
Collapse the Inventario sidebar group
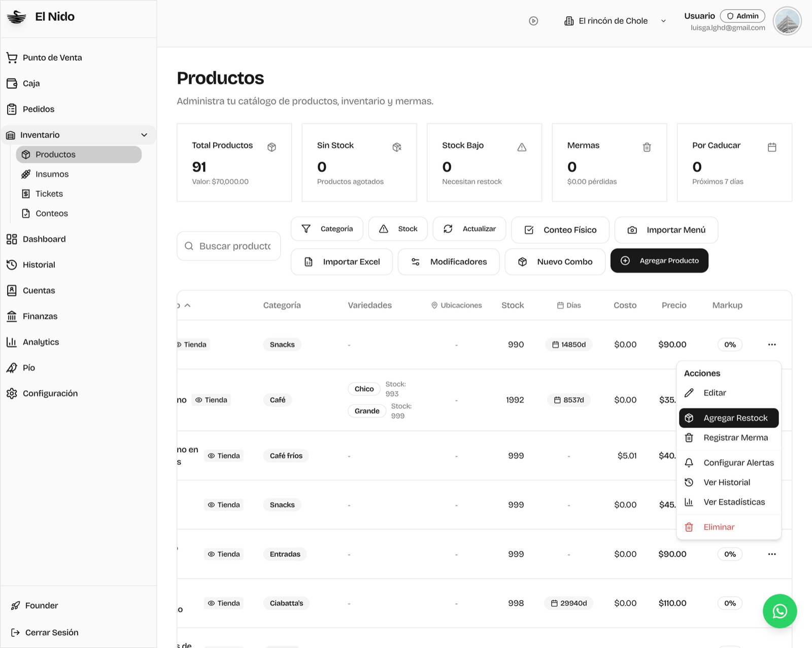click(x=78, y=135)
